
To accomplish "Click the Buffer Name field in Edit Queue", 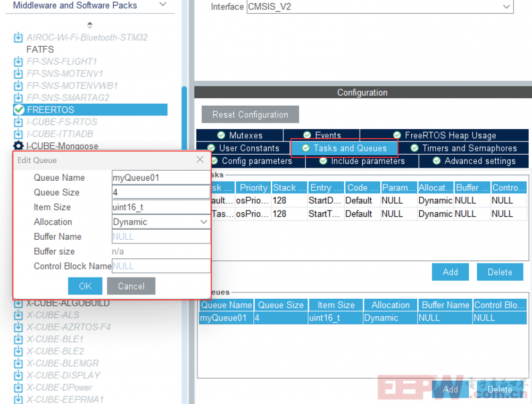I will (161, 237).
